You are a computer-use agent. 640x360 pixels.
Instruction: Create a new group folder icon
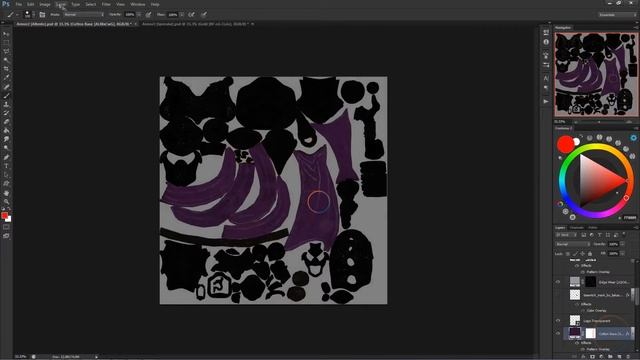coord(610,357)
